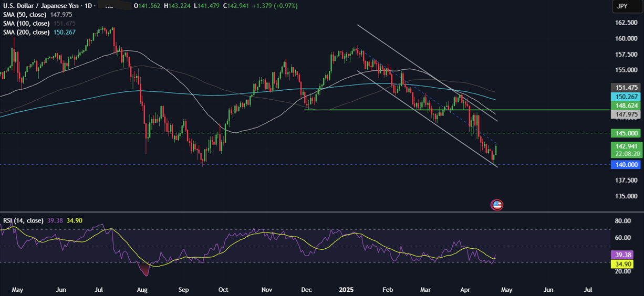Click the Nov label on time axis
Screen dimensions: 644x296
pos(267,290)
